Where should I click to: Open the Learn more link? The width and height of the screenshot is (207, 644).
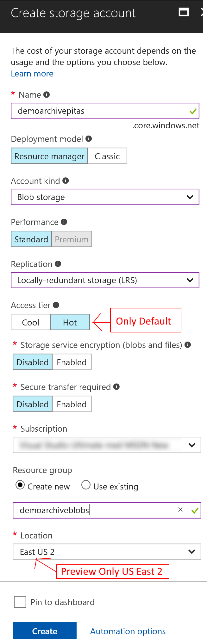[x=32, y=74]
